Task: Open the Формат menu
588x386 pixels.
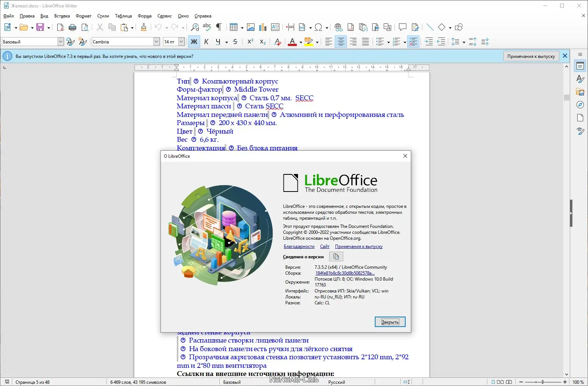Action: [x=84, y=16]
